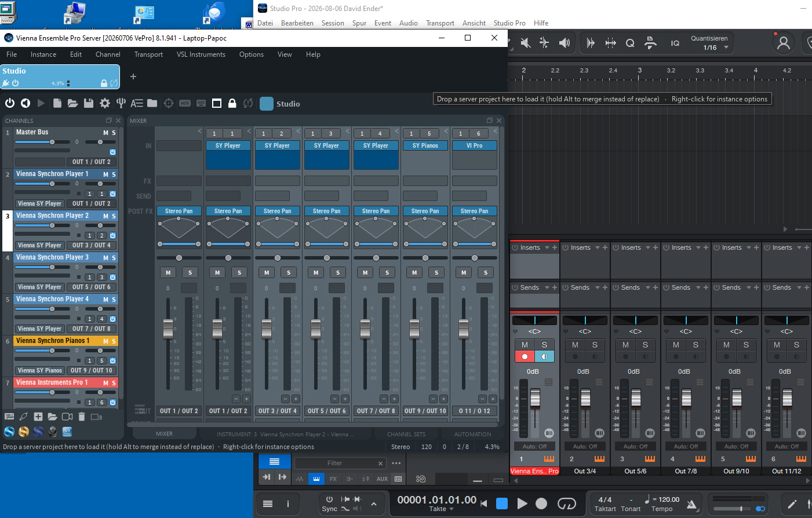Image resolution: width=812 pixels, height=518 pixels.
Task: Click the Stereo Pan button on SY Pianos strip
Action: tap(425, 211)
